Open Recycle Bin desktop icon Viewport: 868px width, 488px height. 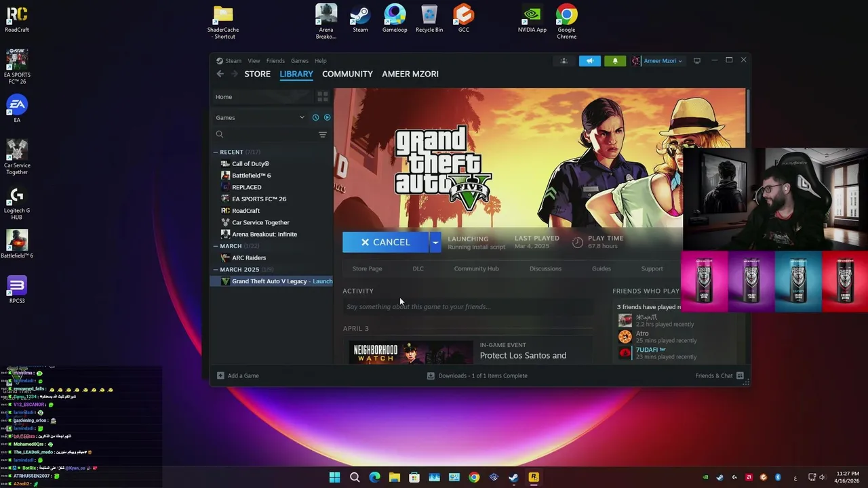(429, 18)
